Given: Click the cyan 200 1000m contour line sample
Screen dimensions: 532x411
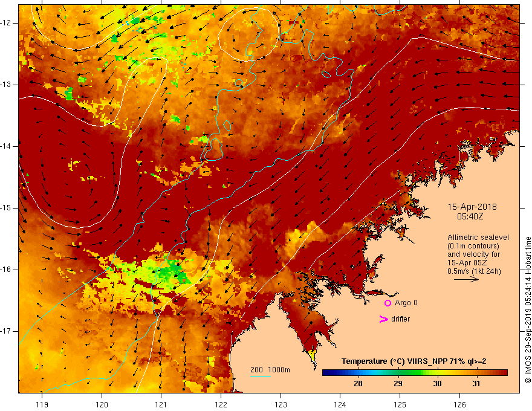Looking at the screenshot, I should pos(260,376).
